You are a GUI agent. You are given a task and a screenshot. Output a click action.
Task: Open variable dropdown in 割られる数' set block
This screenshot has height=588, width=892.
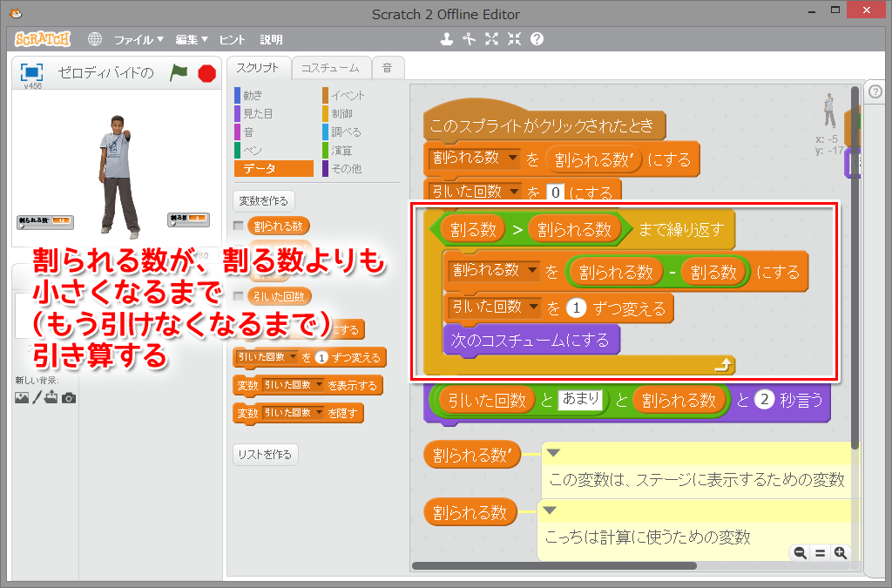[512, 158]
